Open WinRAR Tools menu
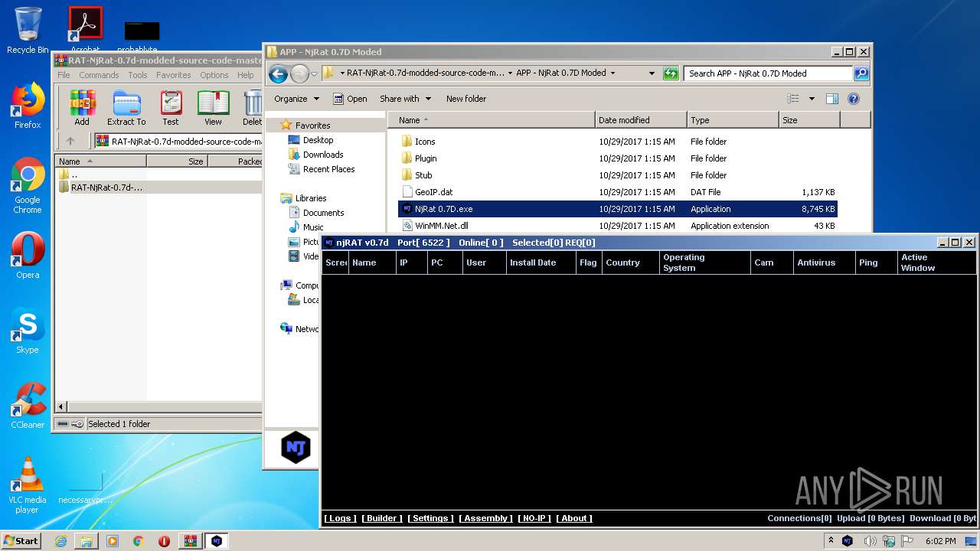980x551 pixels. (x=138, y=75)
